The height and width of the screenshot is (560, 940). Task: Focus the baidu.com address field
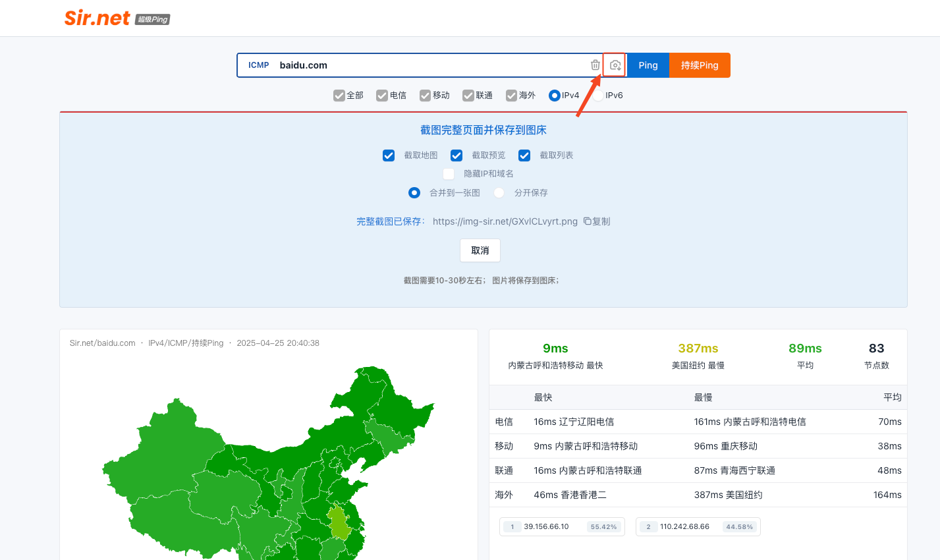[431, 65]
